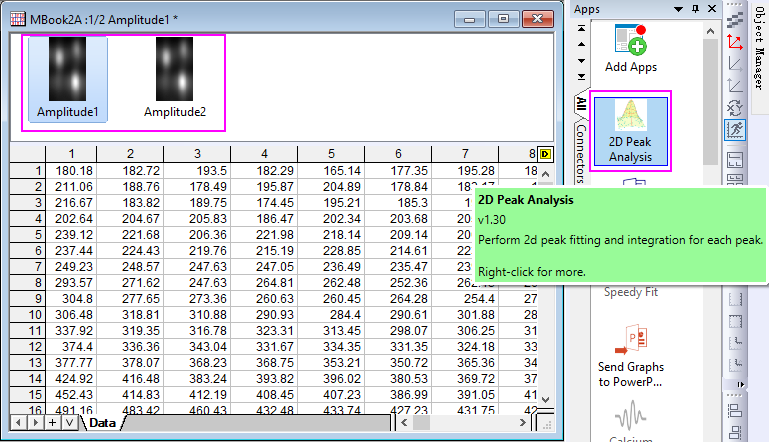Open the Apps panel dropdown arrow
The image size is (769, 442).
pos(678,9)
